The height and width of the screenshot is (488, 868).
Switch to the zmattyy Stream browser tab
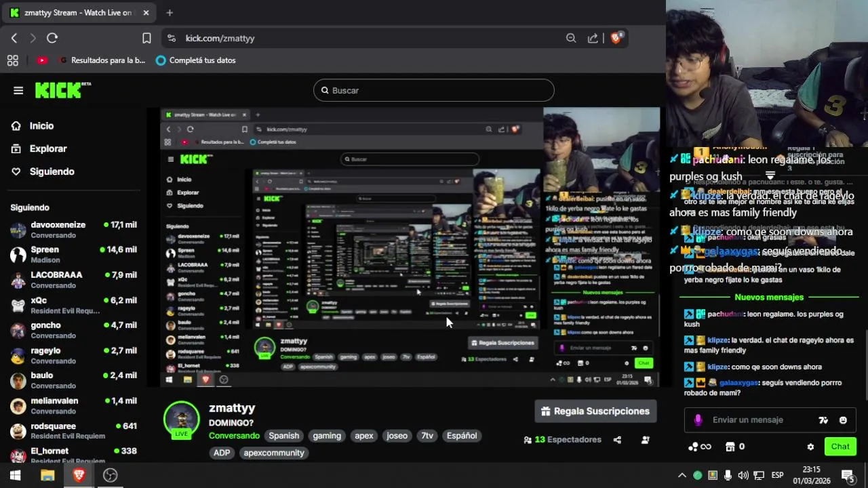[78, 13]
